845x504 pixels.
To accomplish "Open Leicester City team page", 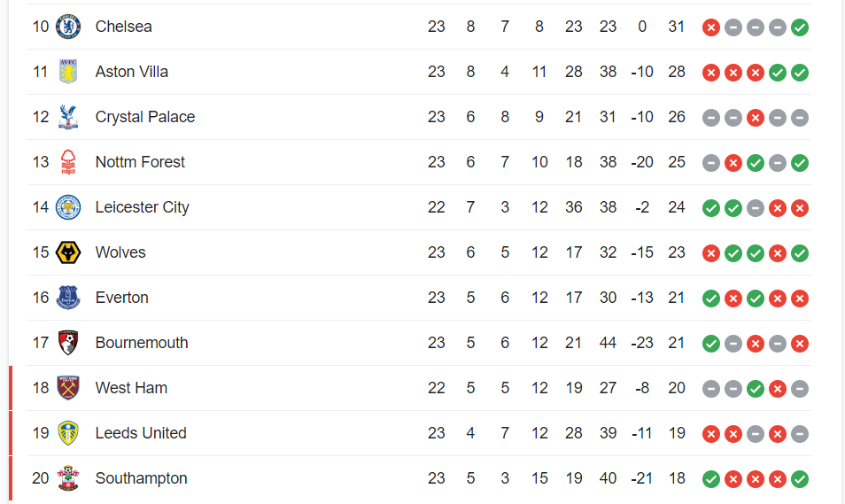I will (143, 207).
